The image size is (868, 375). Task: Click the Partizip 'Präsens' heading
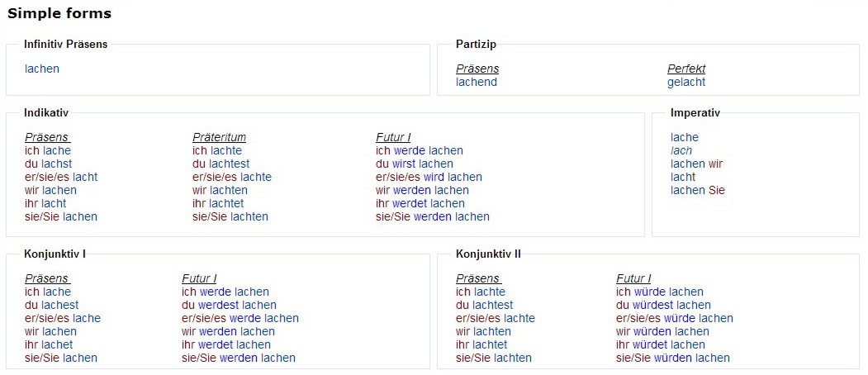click(477, 69)
